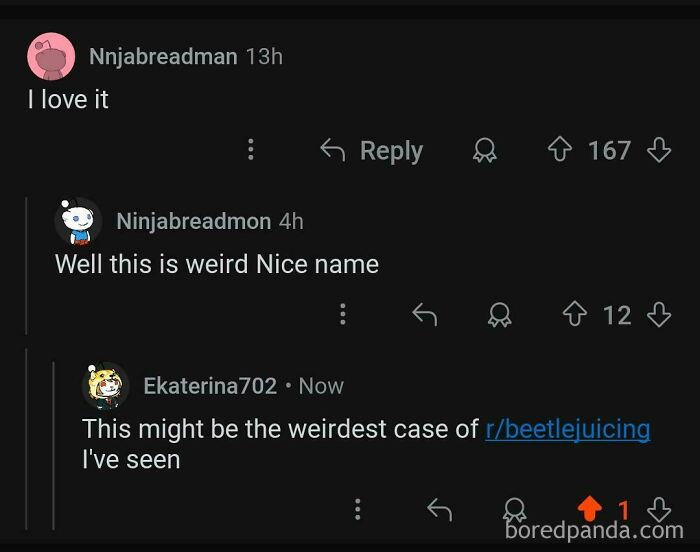Screen dimensions: 700x552
Task: Open Ekaterina702's profile via username
Action: [210, 385]
